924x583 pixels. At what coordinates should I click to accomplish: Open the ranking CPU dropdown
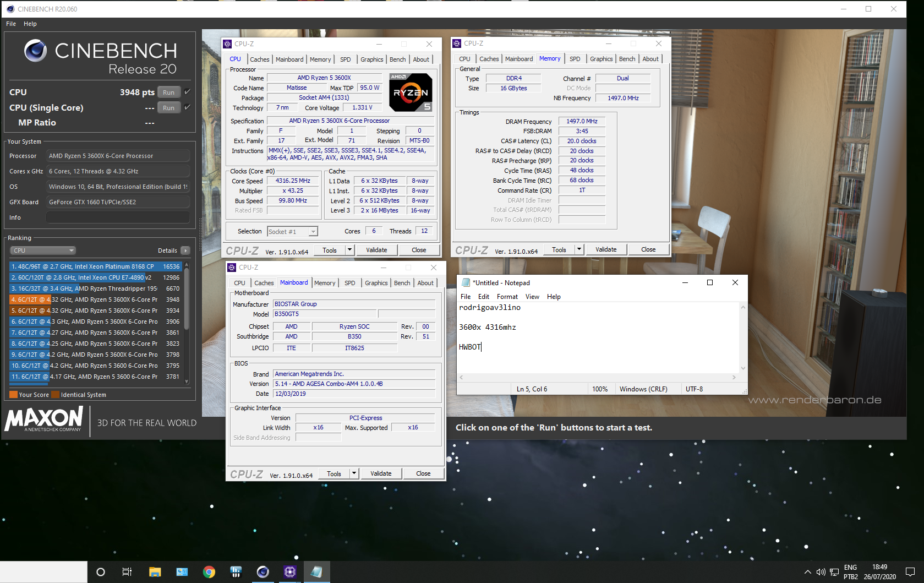(42, 250)
